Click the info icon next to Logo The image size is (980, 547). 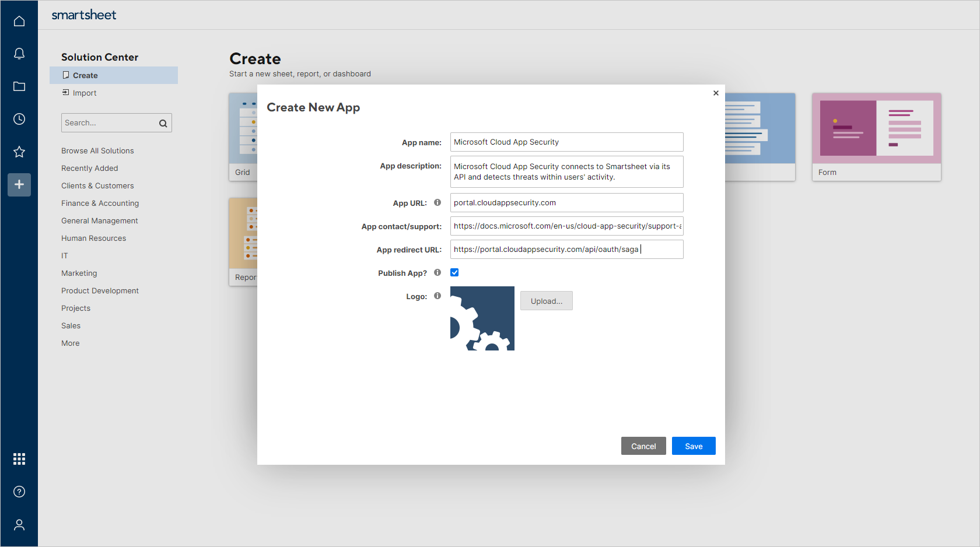[437, 296]
